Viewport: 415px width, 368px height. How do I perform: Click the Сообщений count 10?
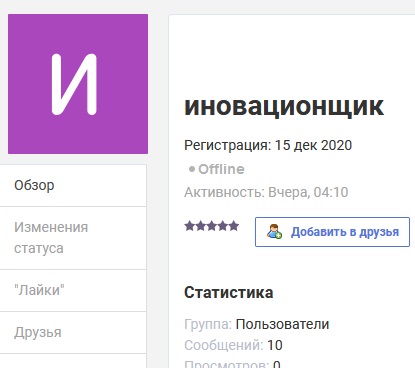(x=275, y=345)
